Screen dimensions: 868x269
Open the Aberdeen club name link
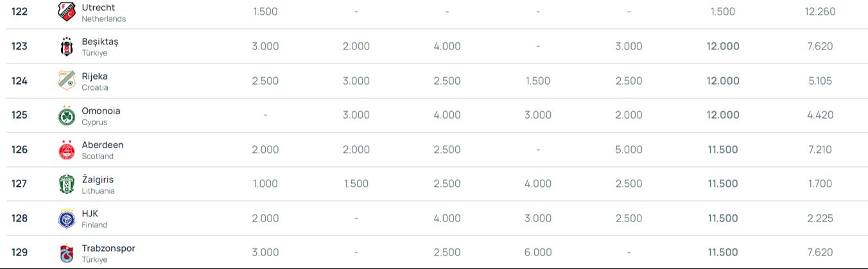[x=103, y=145]
